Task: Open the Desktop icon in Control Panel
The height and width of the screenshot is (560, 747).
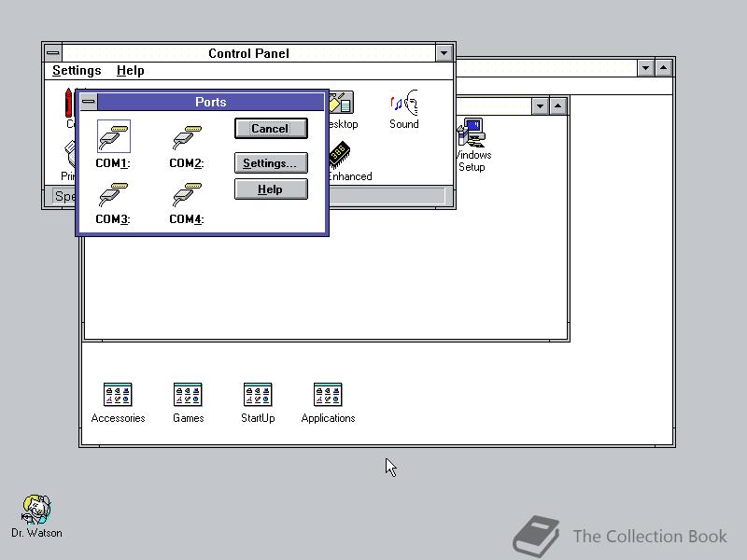Action: click(x=342, y=103)
